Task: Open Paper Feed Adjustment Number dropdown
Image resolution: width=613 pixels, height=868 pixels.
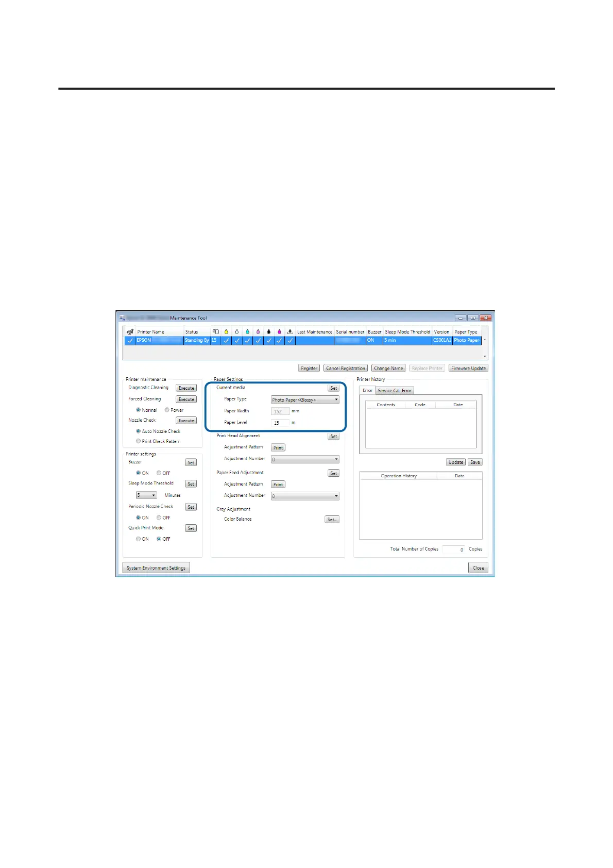Action: pyautogui.click(x=305, y=496)
